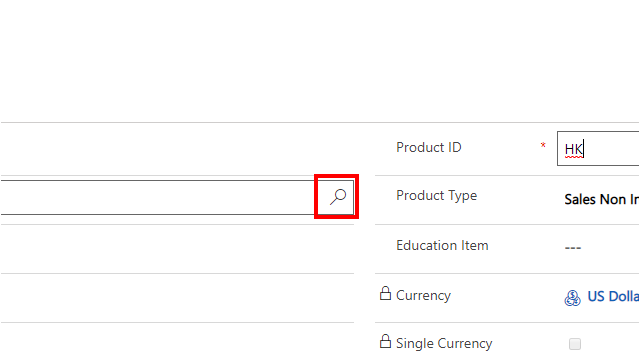Place cursor on the HK text in Product ID
640x360 pixels.
573,149
